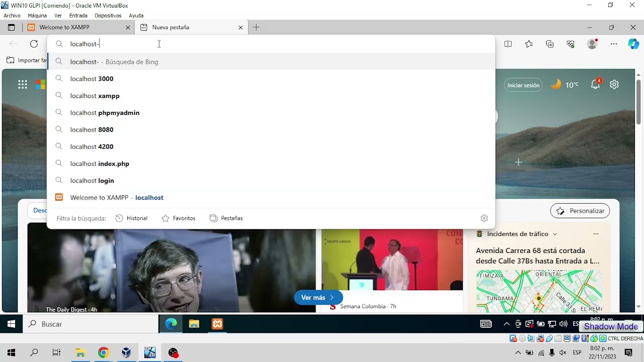
Task: Click Meet Now icon in guest tray
Action: (x=518, y=324)
